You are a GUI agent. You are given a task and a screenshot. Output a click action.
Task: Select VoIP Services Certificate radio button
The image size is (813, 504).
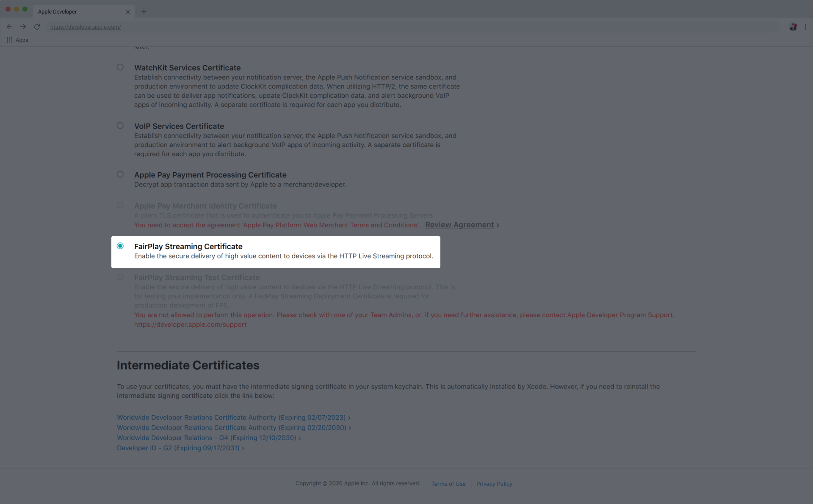point(120,126)
